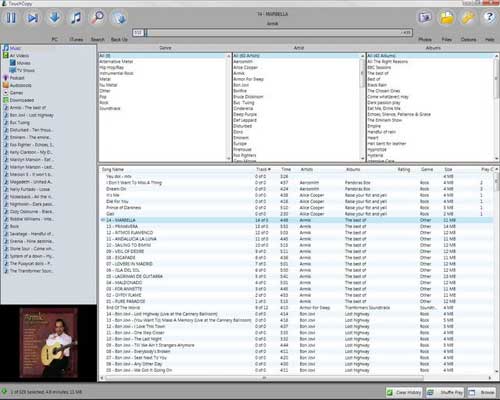Click the song list horizontal scrollbar
Image resolution: width=500 pixels, height=400 pixels.
tap(264, 378)
